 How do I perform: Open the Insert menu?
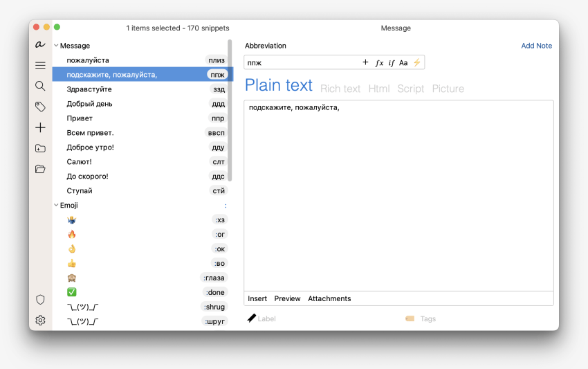pos(257,298)
